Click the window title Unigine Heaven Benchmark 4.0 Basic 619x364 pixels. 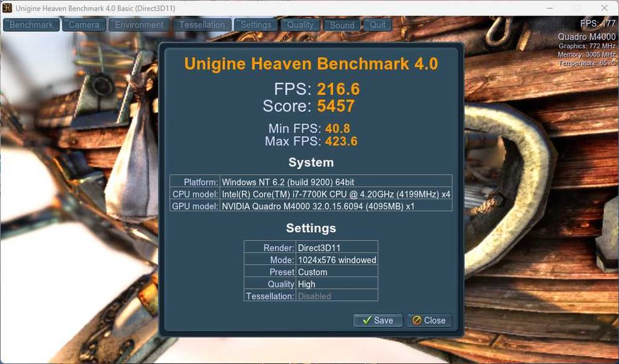(x=95, y=8)
